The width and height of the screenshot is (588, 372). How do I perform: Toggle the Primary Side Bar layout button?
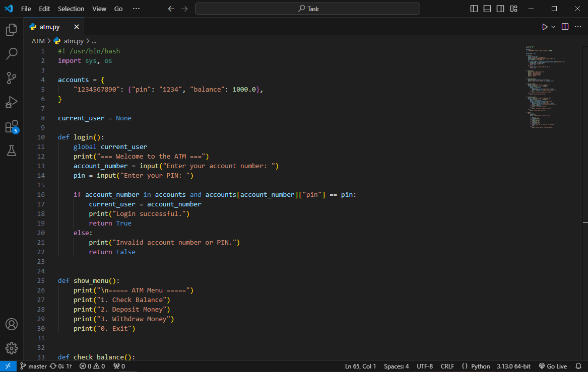tap(474, 9)
